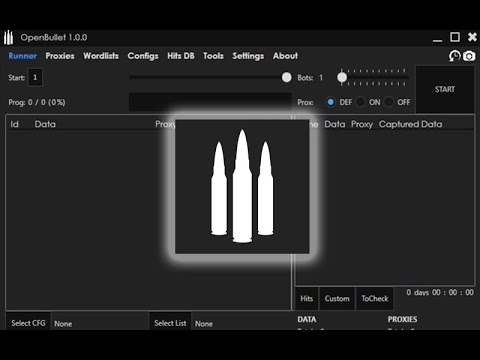Click the Bots count slider handle
This screenshot has width=480, height=360.
click(342, 77)
